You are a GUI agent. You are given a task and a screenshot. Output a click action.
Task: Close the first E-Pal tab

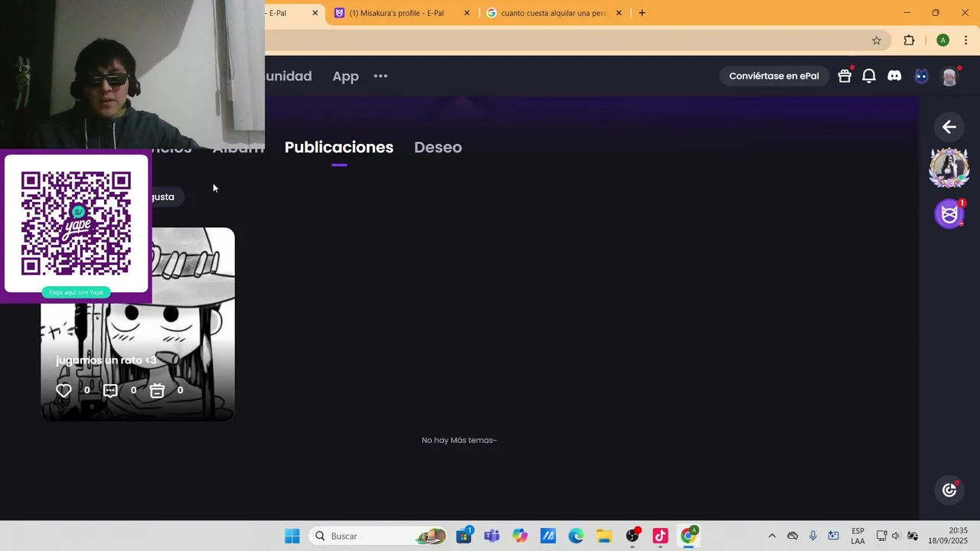(x=315, y=13)
